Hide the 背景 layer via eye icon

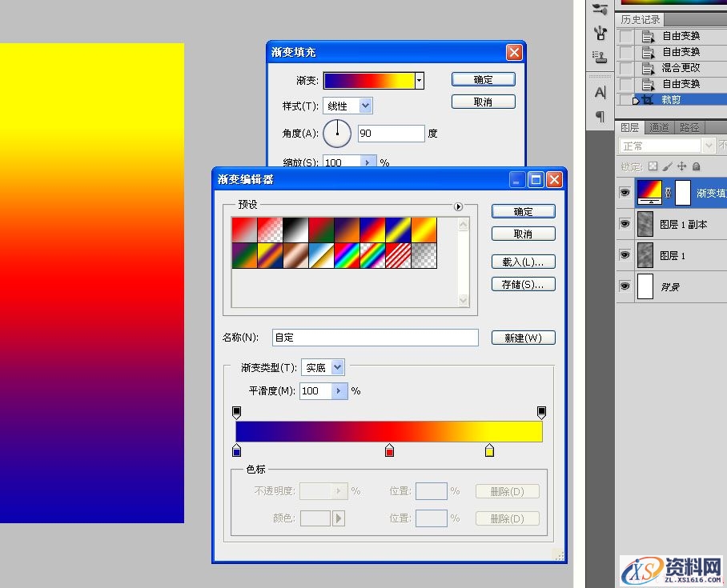click(x=625, y=286)
